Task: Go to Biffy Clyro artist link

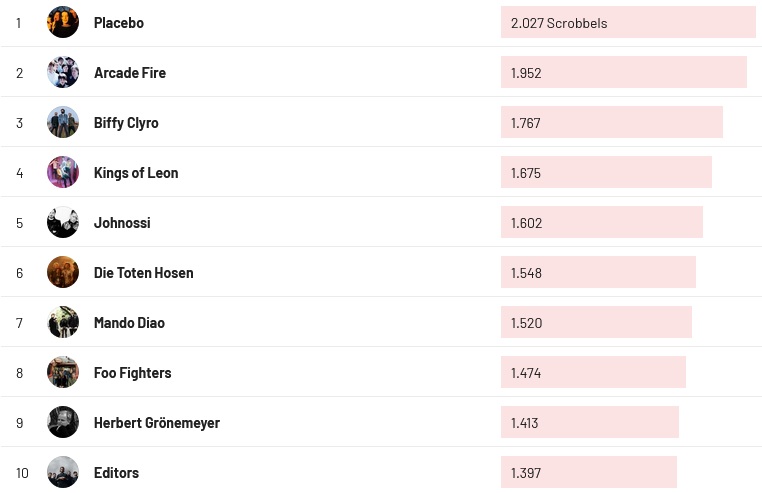Action: point(126,122)
